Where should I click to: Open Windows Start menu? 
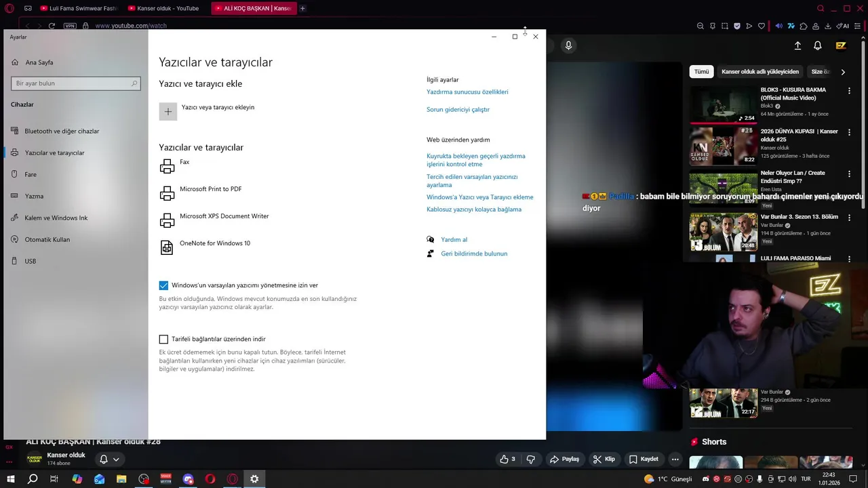coord(10,479)
